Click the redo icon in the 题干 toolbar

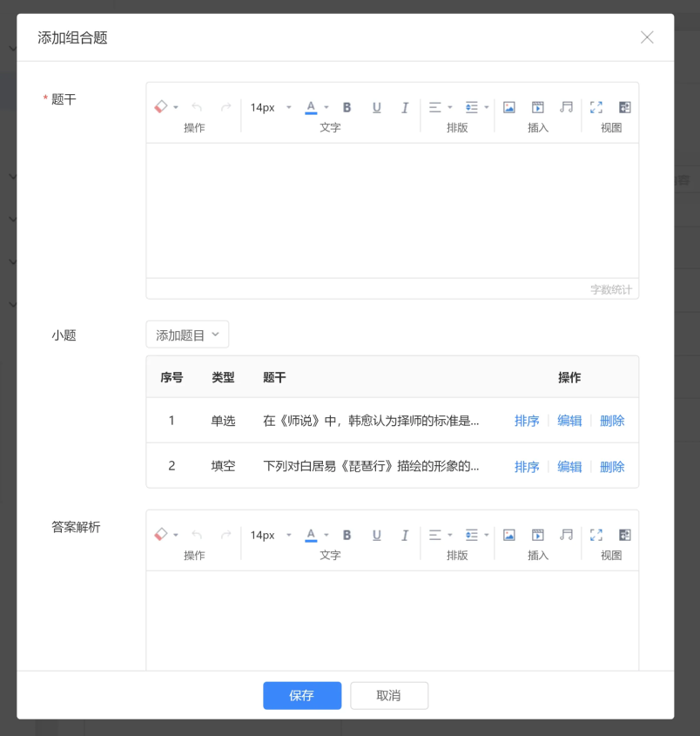click(x=225, y=106)
